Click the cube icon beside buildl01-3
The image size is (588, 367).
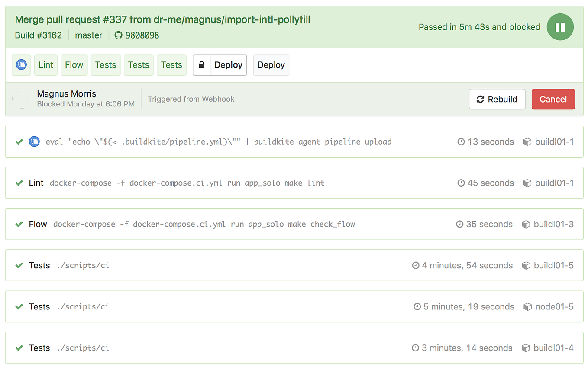pyautogui.click(x=526, y=224)
